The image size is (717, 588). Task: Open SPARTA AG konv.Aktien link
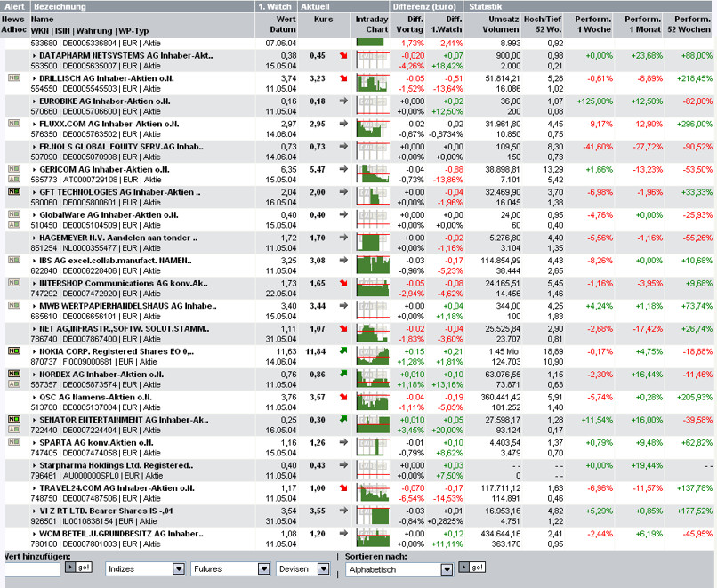click(x=96, y=443)
